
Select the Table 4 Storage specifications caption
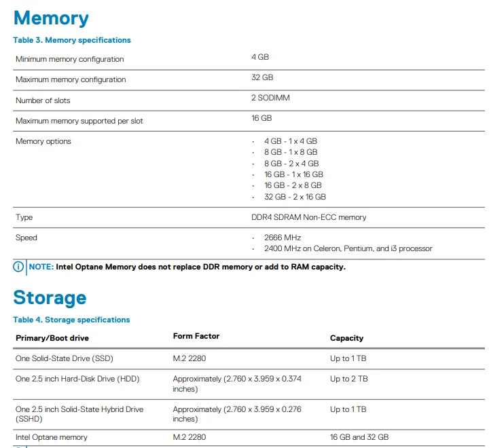point(71,320)
